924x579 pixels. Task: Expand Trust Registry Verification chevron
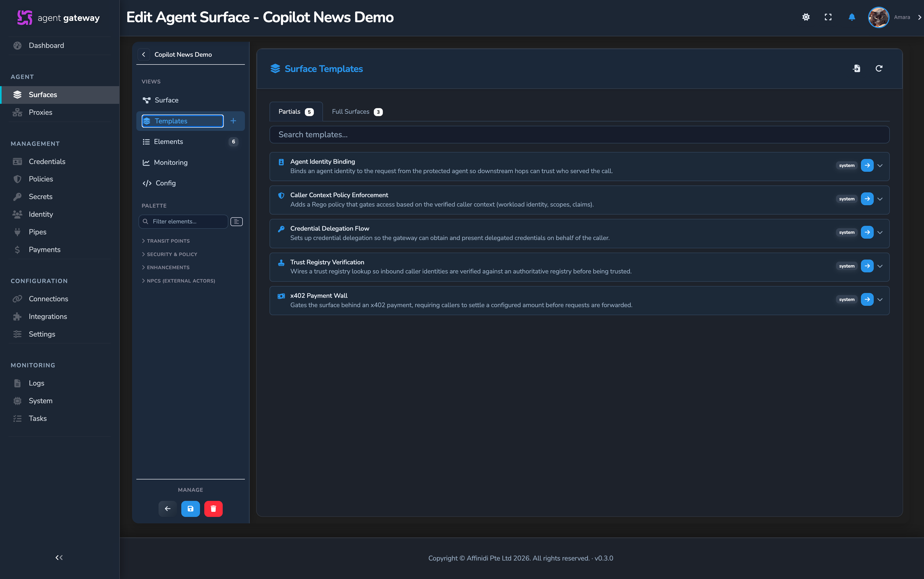tap(880, 266)
